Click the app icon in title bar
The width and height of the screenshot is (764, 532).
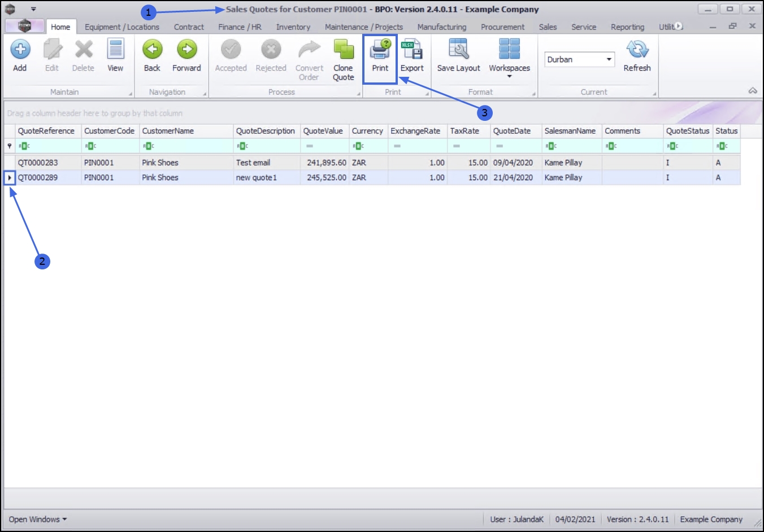coord(10,9)
